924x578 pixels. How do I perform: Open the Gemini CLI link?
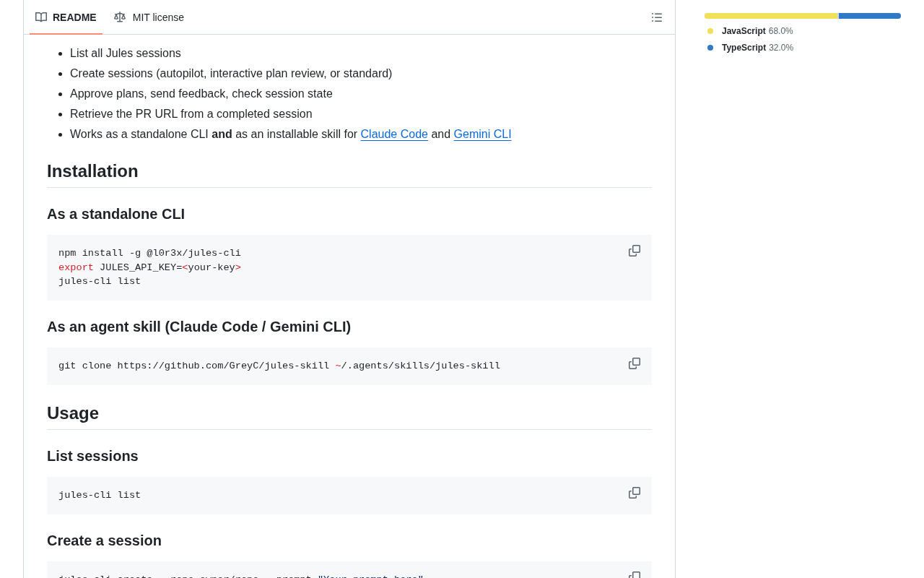tap(482, 134)
